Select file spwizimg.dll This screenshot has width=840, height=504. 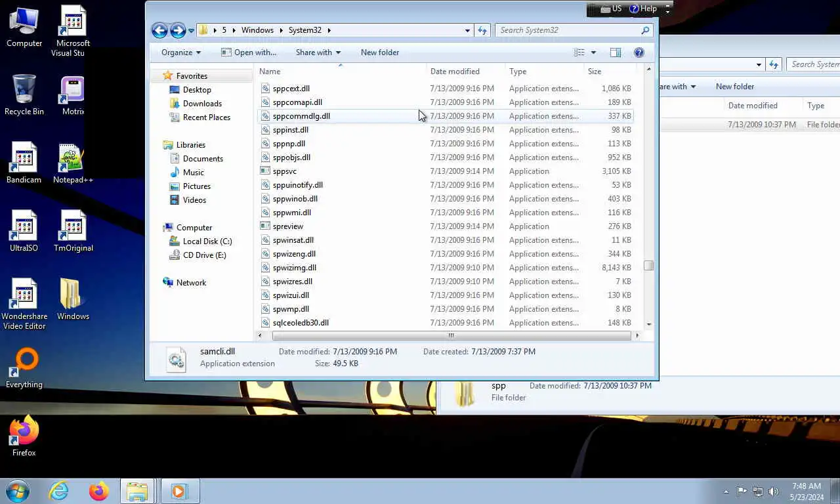click(x=294, y=268)
